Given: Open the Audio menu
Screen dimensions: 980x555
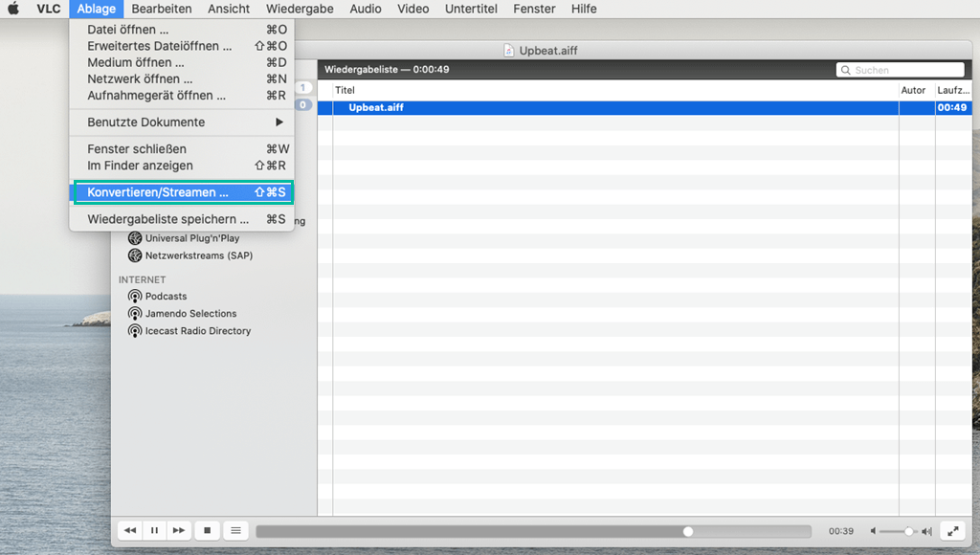Looking at the screenshot, I should point(366,9).
